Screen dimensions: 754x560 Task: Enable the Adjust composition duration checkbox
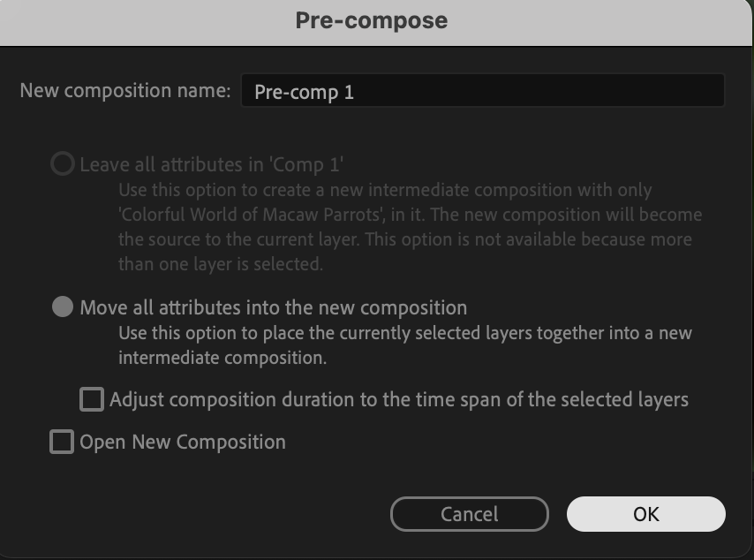92,399
